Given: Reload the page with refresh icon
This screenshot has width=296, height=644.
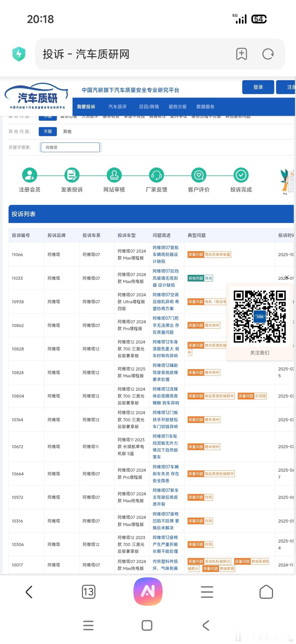Looking at the screenshot, I should (x=268, y=54).
